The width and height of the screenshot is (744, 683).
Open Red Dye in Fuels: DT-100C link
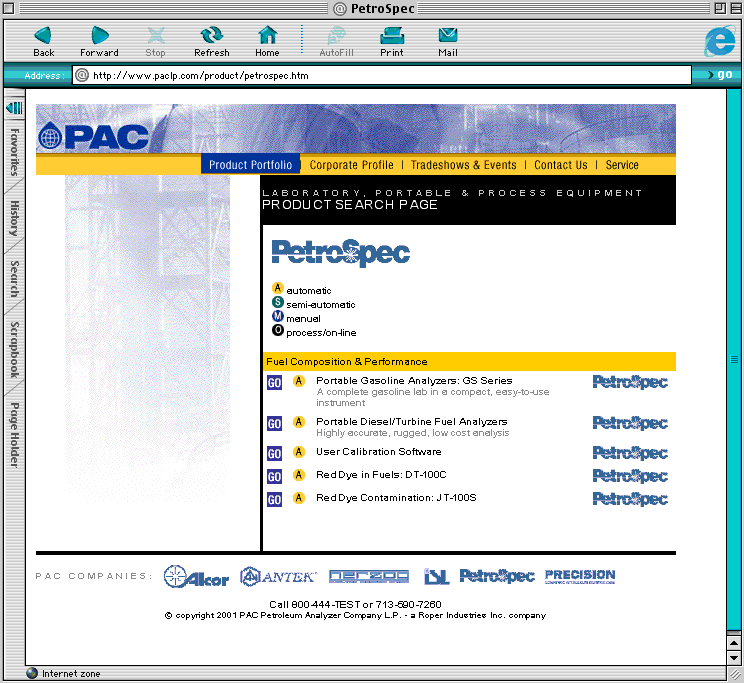[381, 475]
